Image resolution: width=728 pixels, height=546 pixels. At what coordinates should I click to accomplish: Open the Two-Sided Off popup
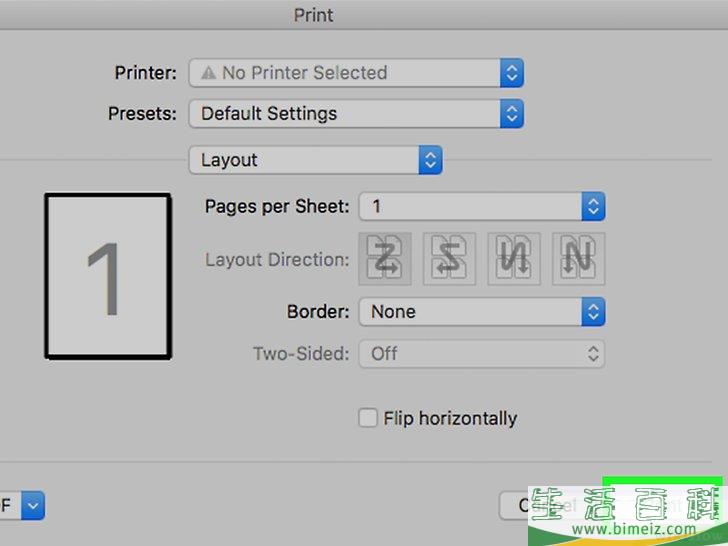pos(482,354)
